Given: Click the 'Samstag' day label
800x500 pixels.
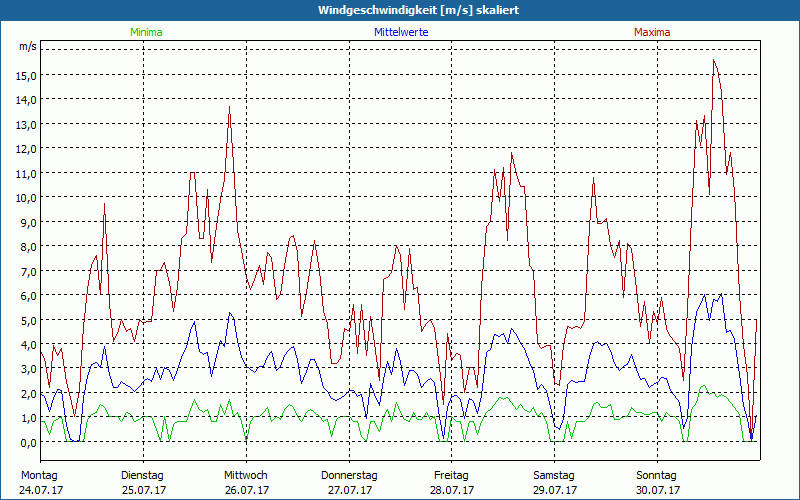Looking at the screenshot, I should point(554,476).
